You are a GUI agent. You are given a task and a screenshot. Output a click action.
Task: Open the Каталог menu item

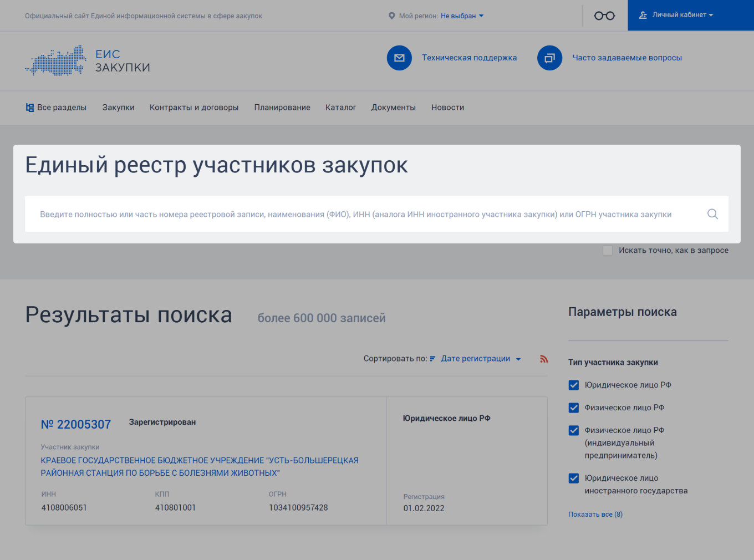tap(340, 108)
